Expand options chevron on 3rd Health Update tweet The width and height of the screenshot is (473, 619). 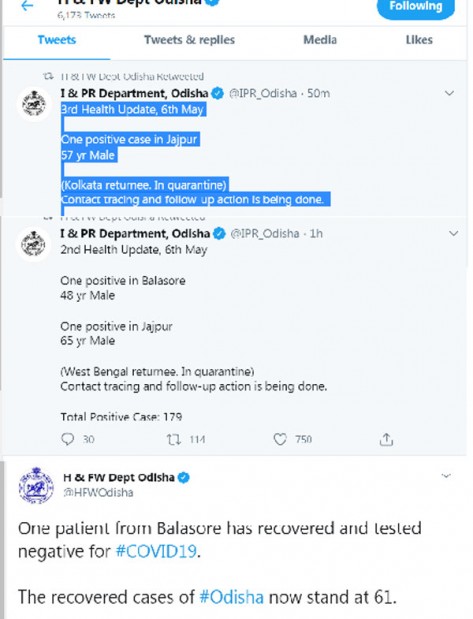coord(449,93)
